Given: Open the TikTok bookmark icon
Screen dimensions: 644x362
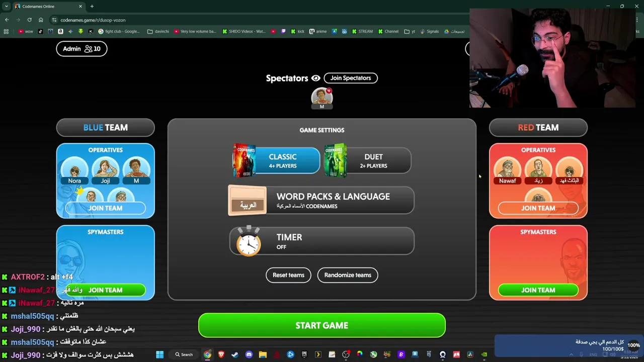Looking at the screenshot, I should [40, 31].
